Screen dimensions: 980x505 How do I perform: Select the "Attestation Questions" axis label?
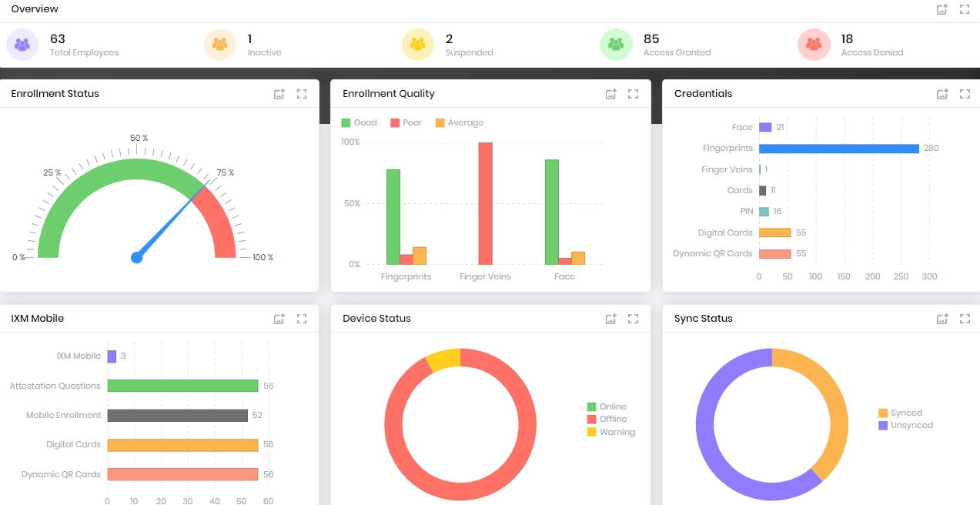pos(55,386)
